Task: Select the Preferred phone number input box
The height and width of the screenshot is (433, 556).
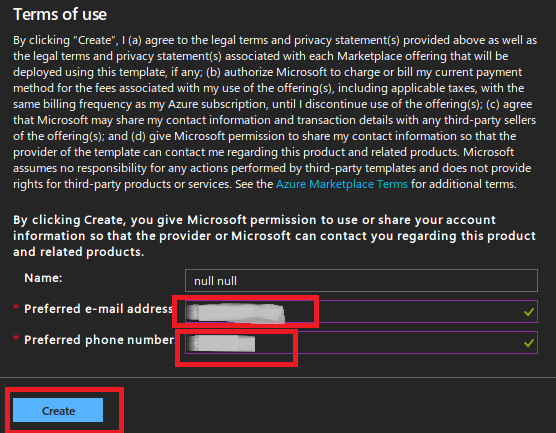Action: click(361, 342)
